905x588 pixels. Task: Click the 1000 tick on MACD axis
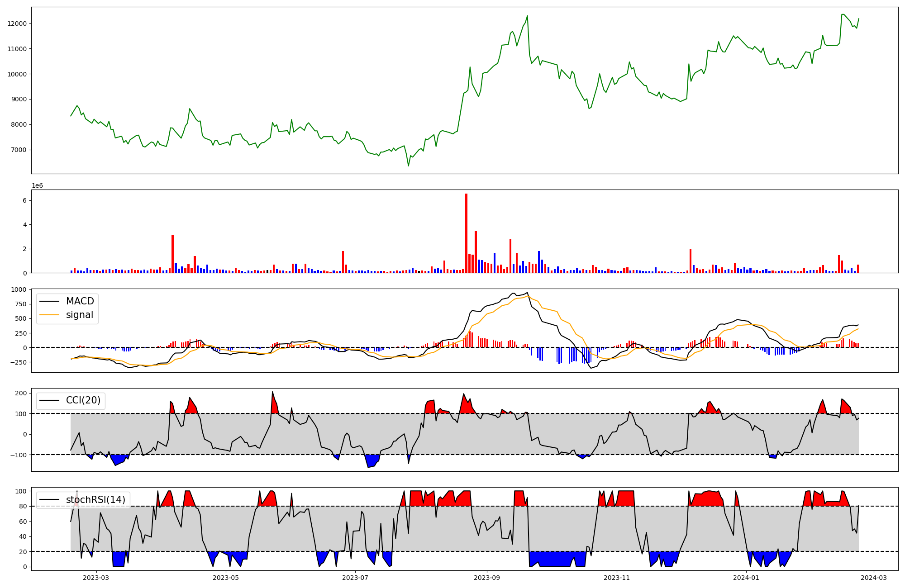pos(19,290)
